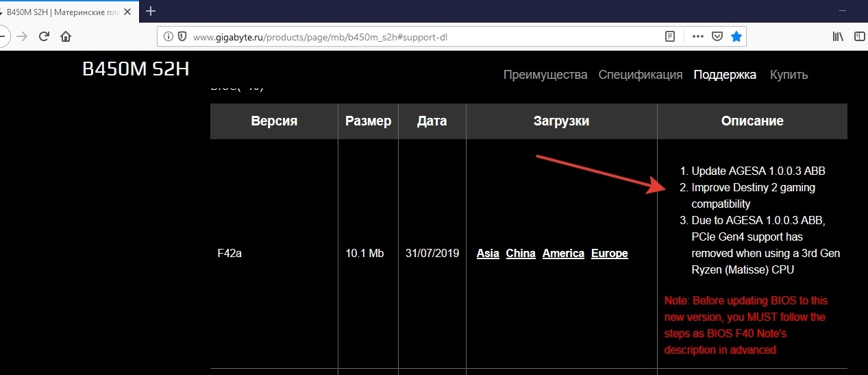Toggle reader view for this page

[x=670, y=37]
